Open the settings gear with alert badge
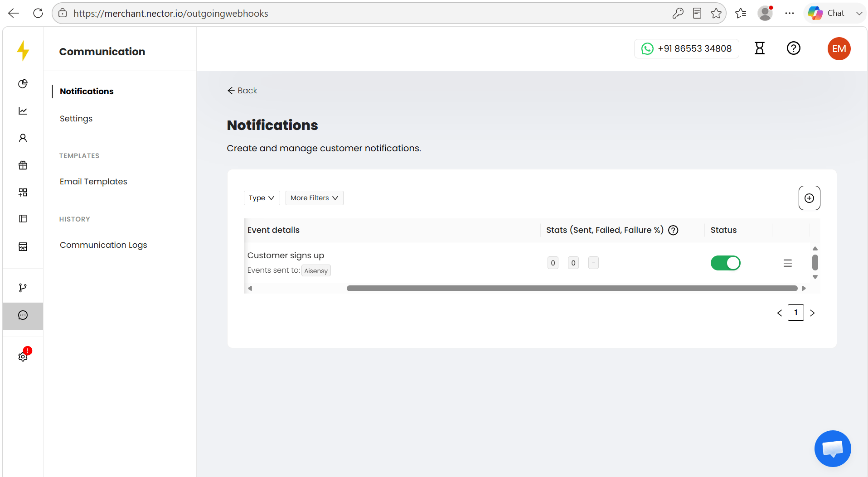 click(x=24, y=356)
